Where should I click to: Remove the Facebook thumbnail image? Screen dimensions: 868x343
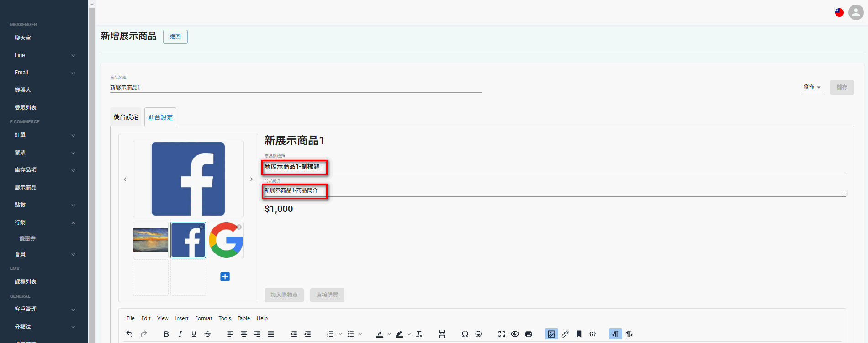201,227
